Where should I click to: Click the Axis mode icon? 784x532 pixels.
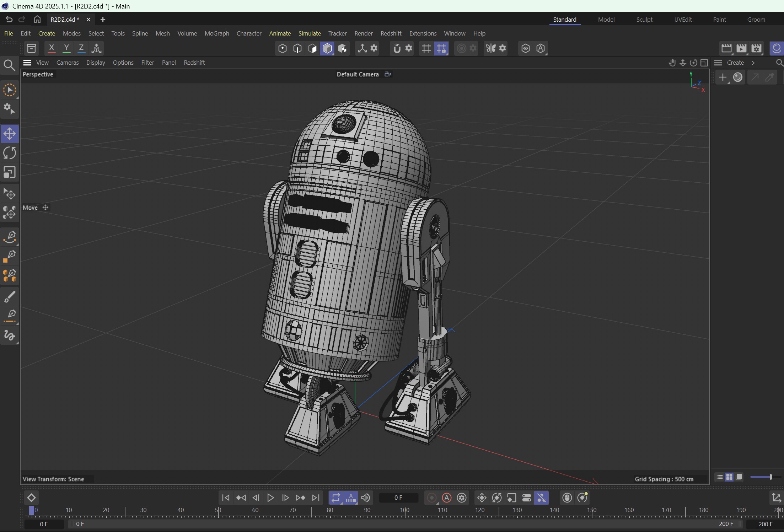click(362, 48)
